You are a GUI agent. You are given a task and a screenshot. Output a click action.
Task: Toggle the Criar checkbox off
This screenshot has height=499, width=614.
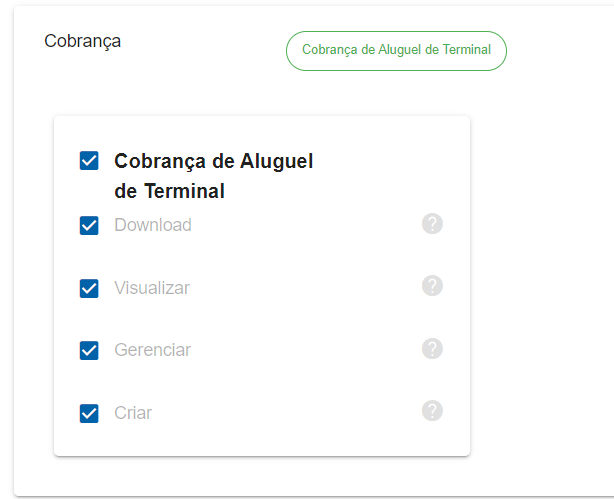tap(89, 413)
